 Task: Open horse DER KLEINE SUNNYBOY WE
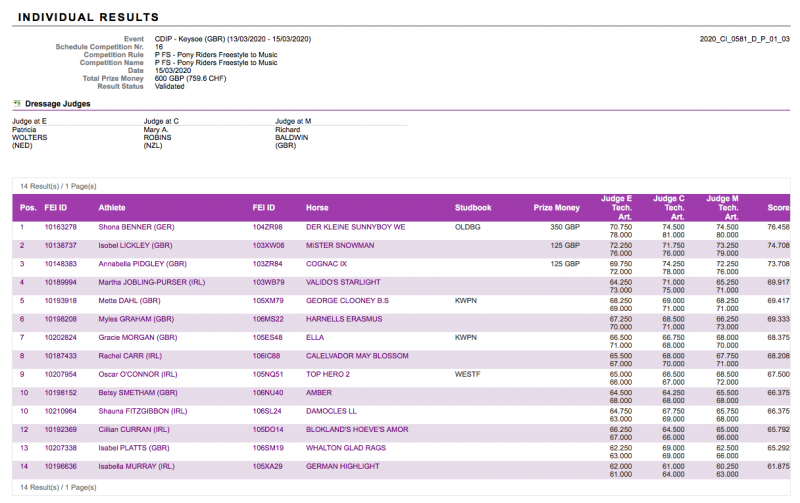click(355, 227)
